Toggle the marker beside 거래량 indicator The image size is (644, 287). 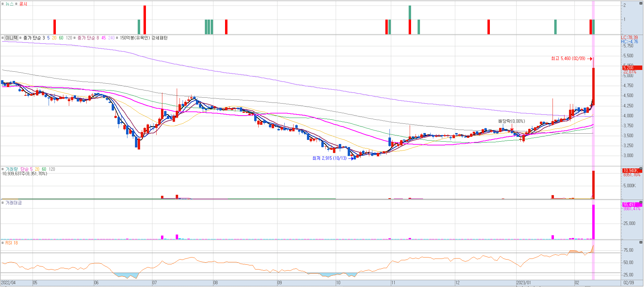tap(3, 169)
